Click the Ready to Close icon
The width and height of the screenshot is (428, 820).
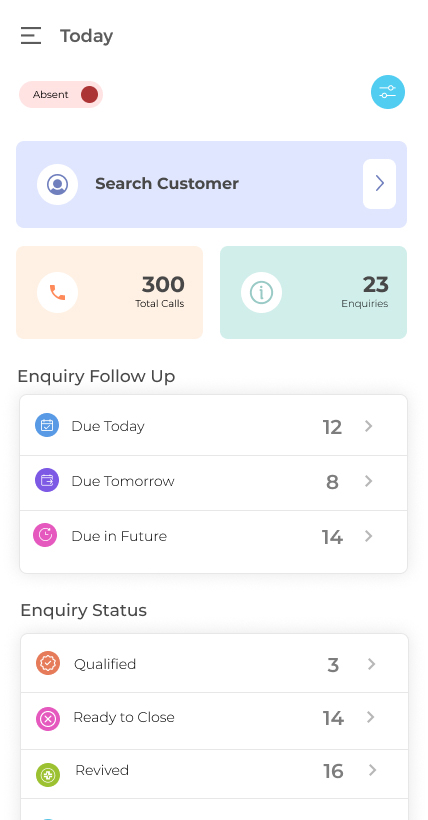48,719
